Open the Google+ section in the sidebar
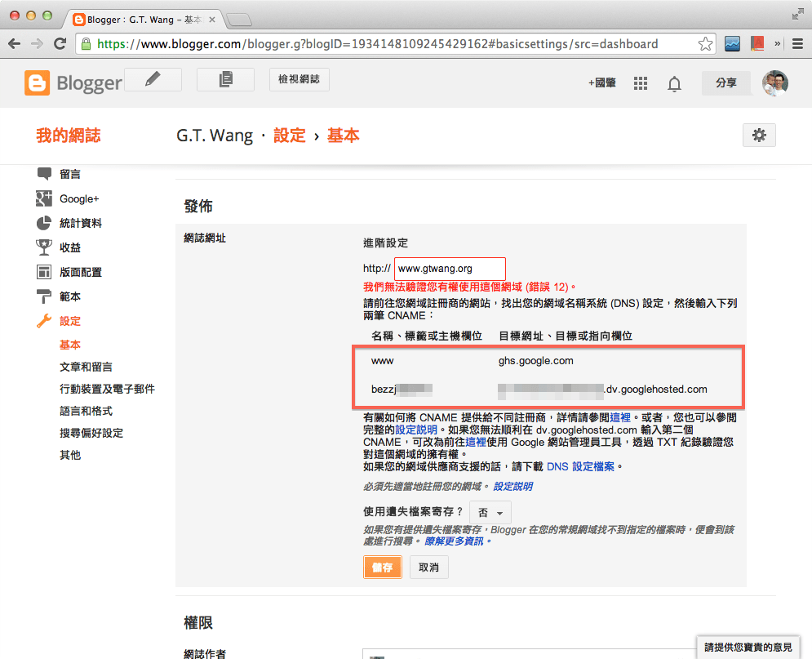 click(82, 198)
